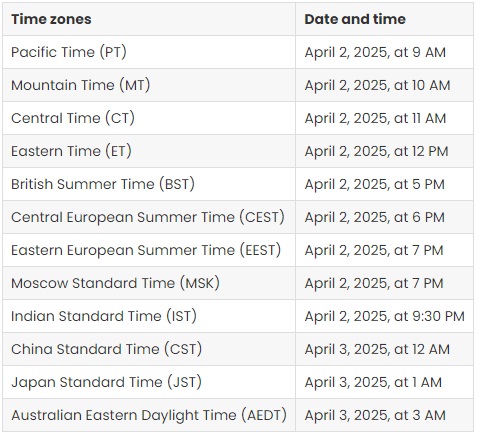Select the Pacific Time (PT) cell
This screenshot has width=477, height=434.
pyautogui.click(x=149, y=52)
